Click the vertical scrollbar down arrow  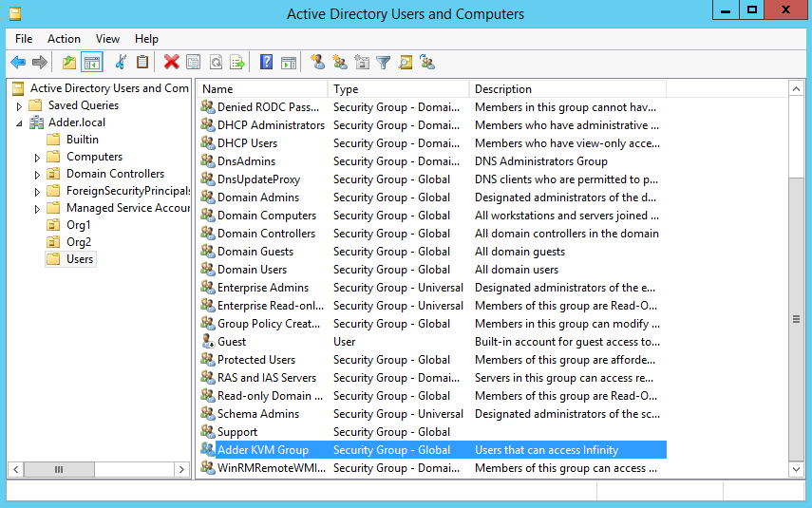pyautogui.click(x=796, y=470)
